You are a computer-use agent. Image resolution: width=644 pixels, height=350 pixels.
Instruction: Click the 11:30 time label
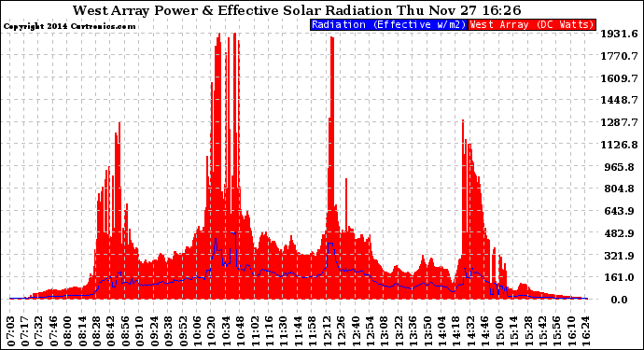(x=284, y=330)
